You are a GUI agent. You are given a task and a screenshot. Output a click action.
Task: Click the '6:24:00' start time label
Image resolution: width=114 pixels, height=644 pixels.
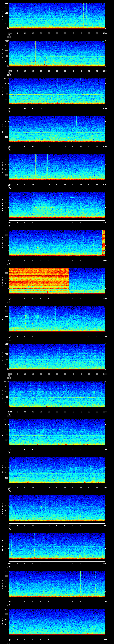pos(9,412)
